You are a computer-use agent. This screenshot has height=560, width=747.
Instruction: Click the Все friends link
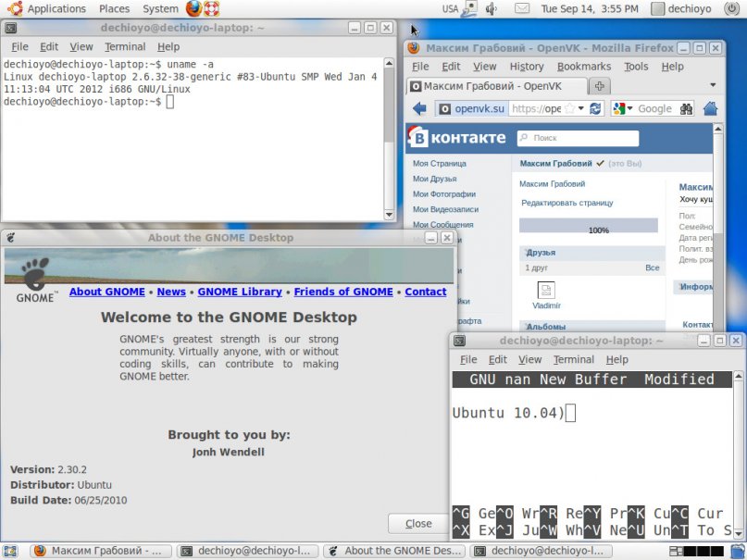(x=653, y=268)
